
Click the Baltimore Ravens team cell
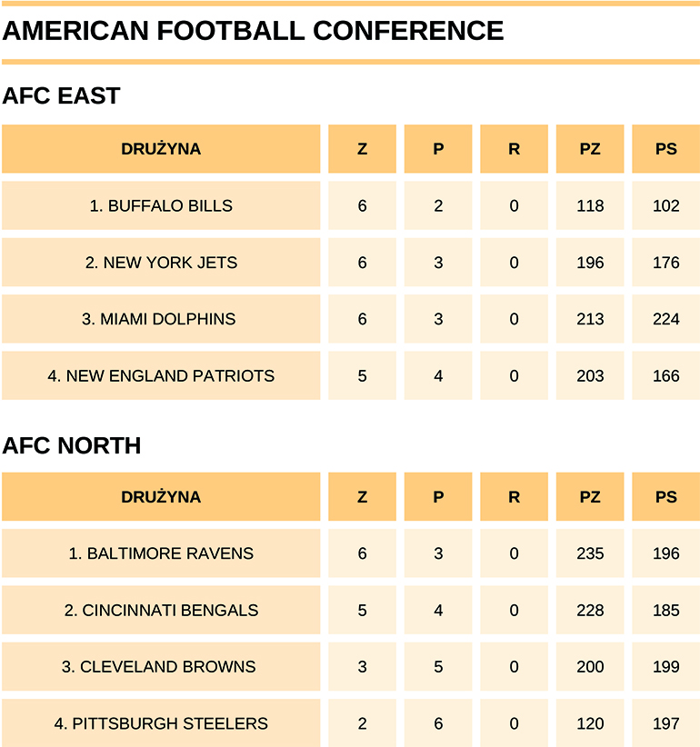pyautogui.click(x=161, y=553)
